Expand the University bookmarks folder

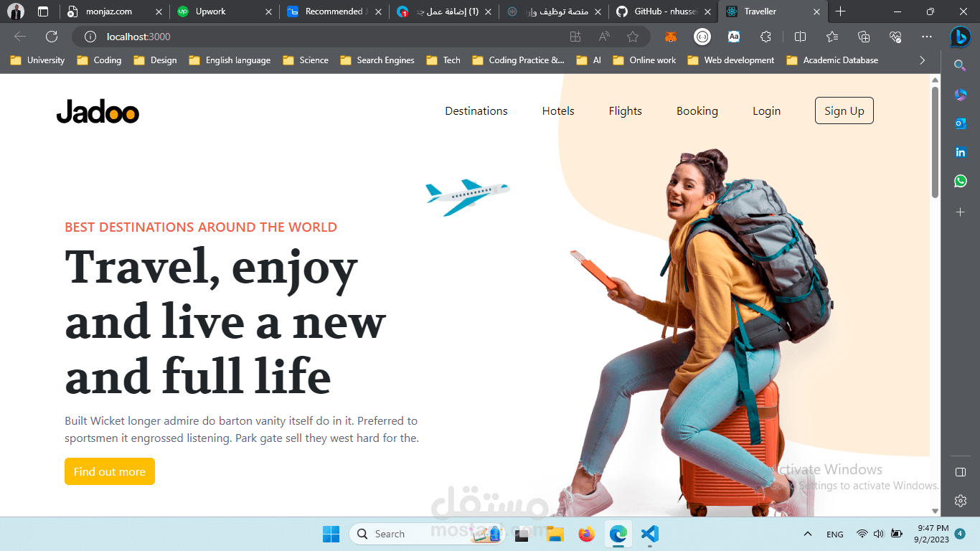37,60
